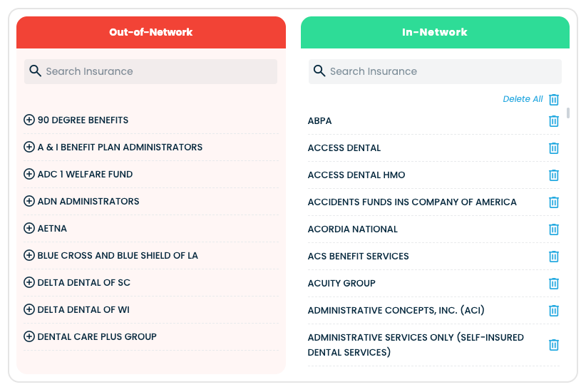The width and height of the screenshot is (586, 392).
Task: Click trash icon next to Delete All
Action: [554, 100]
